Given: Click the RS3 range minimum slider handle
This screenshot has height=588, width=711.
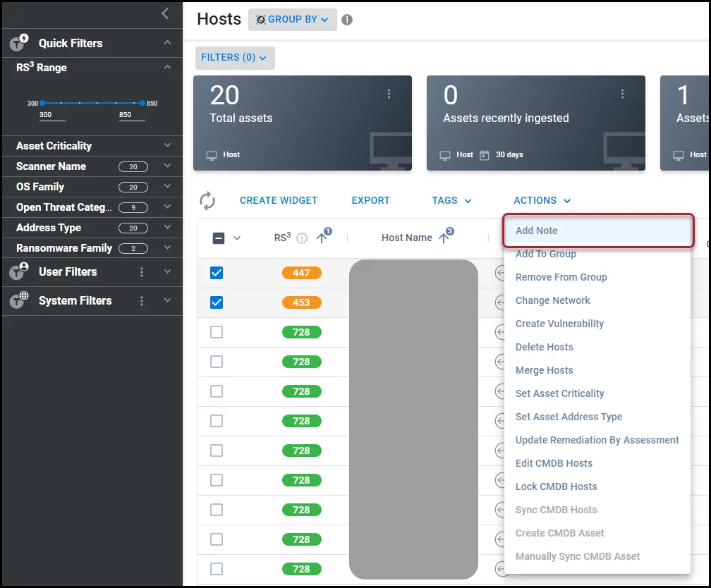Looking at the screenshot, I should (42, 103).
